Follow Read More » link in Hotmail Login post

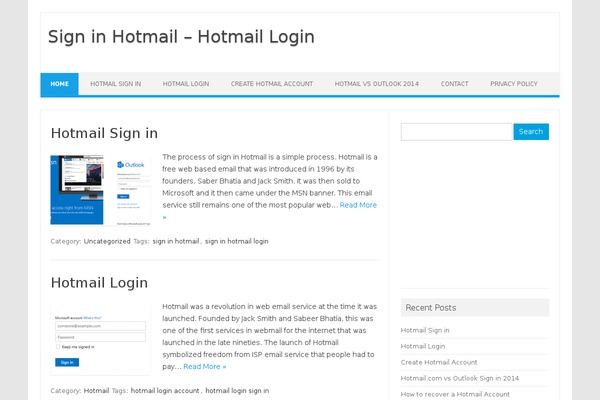[205, 367]
